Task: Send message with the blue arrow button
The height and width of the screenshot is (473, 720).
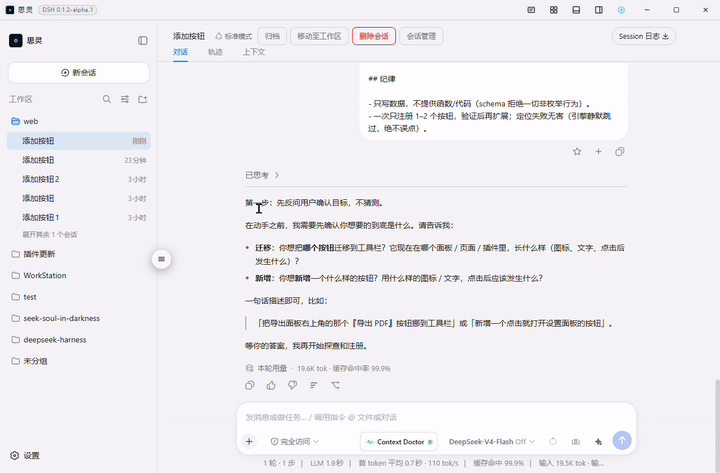Action: coord(622,440)
